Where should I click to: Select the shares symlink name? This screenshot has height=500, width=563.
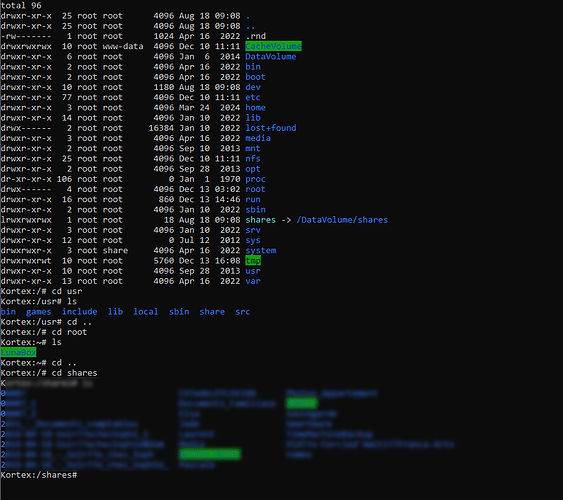coord(261,220)
